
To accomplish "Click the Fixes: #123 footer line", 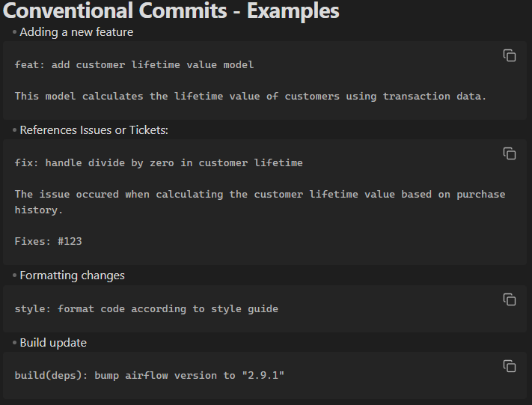I will tap(48, 241).
